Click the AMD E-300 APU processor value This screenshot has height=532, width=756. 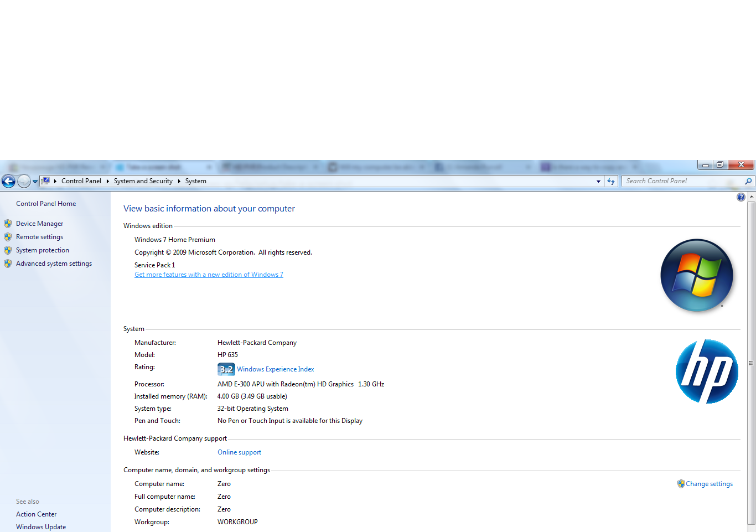pos(301,384)
